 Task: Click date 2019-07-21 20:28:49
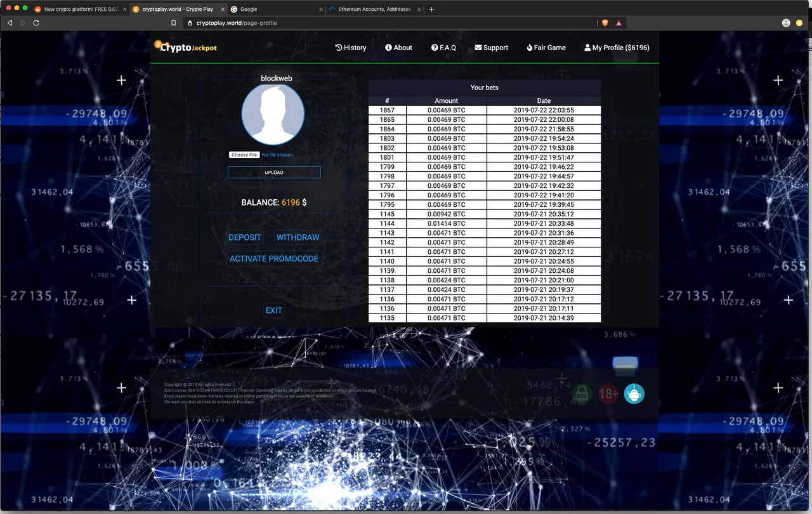pos(544,242)
